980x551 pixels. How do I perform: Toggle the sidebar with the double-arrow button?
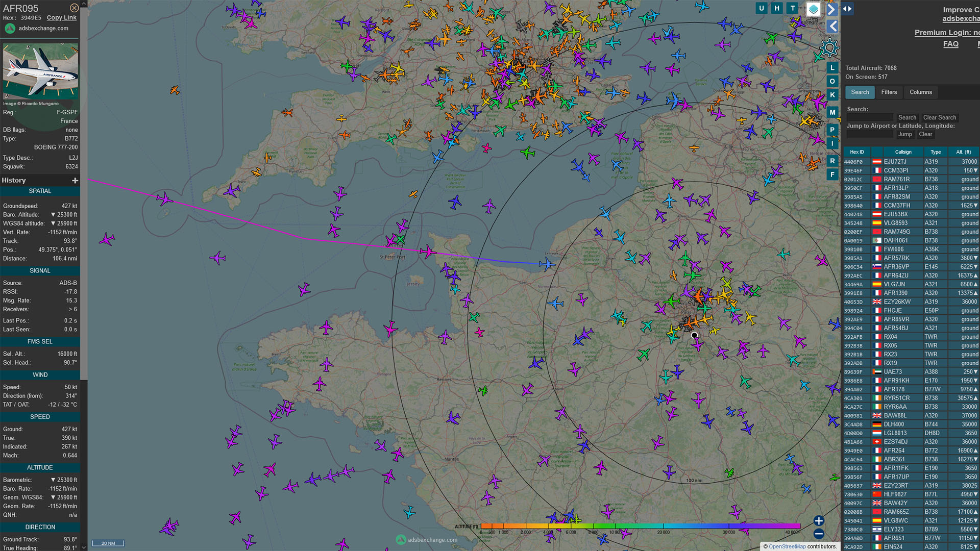click(x=847, y=9)
